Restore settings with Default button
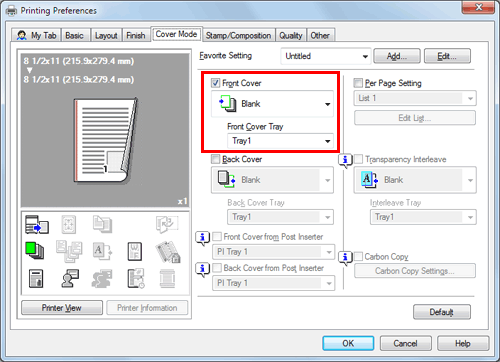This screenshot has width=500, height=362. 442,312
